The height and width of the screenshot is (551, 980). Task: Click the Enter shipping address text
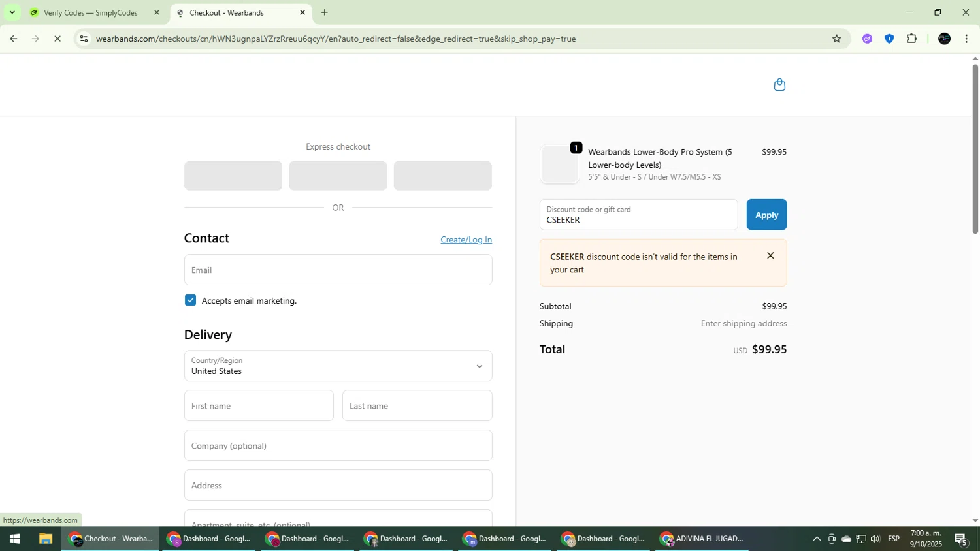743,323
